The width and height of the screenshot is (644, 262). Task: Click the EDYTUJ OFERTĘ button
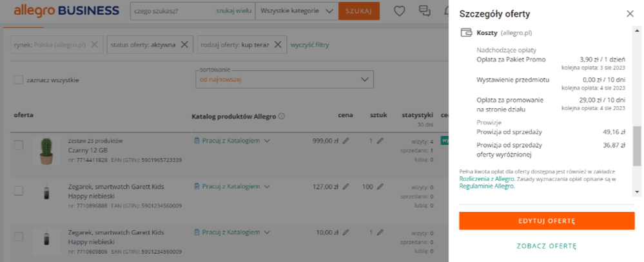(x=547, y=221)
